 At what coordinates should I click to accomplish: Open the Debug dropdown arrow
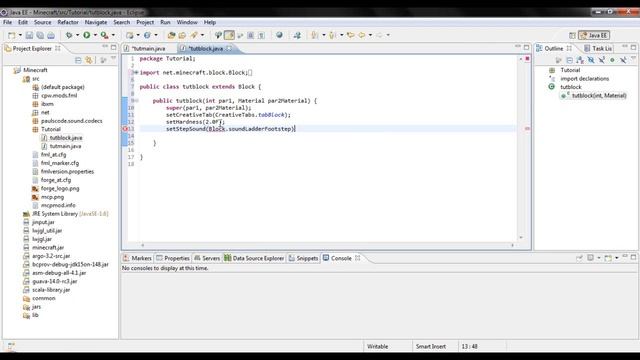click(x=77, y=36)
